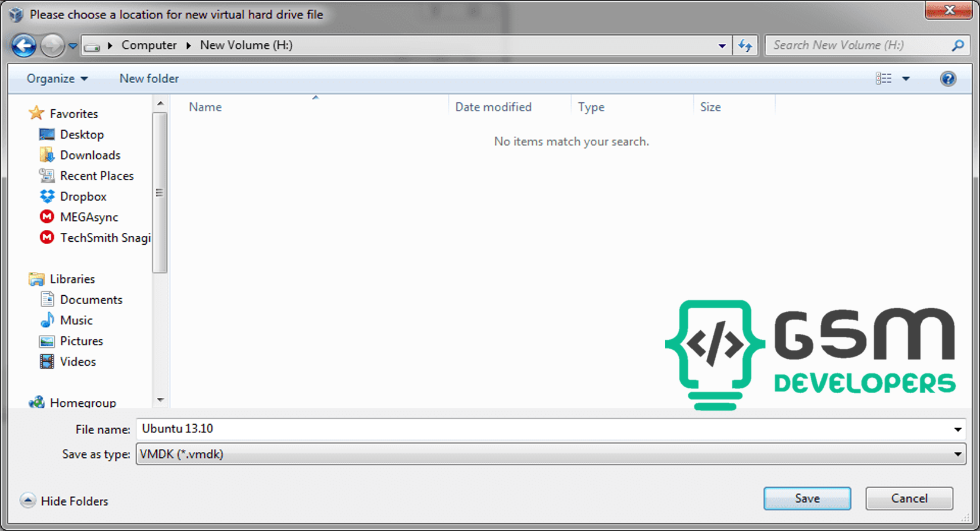The width and height of the screenshot is (980, 531).
Task: Click the refresh button beside address bar
Action: pyautogui.click(x=745, y=45)
